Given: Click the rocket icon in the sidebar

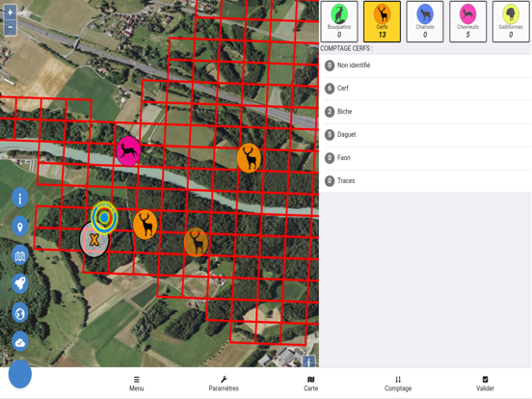Looking at the screenshot, I should tap(20, 283).
